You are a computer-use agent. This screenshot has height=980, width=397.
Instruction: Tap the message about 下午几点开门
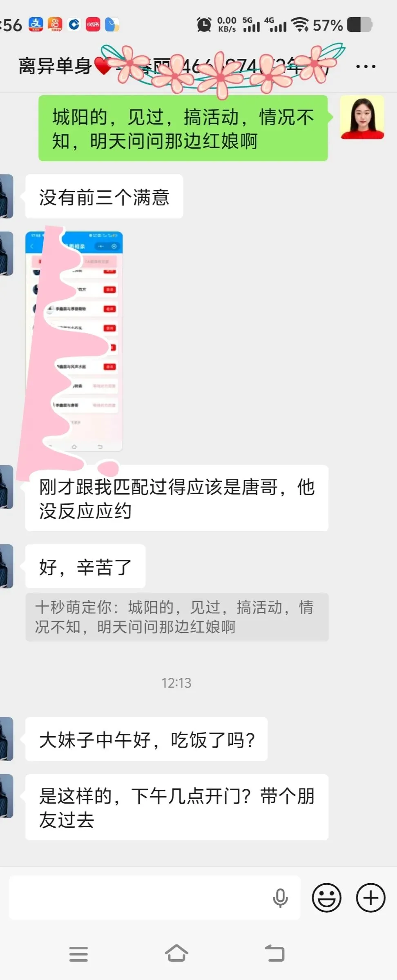pyautogui.click(x=177, y=807)
